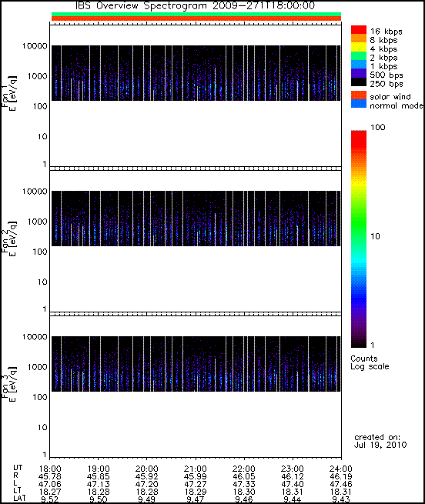The height and width of the screenshot is (504, 425).
Task: Click the Fan 1 E [eV/q] axis title
Action: coord(14,93)
